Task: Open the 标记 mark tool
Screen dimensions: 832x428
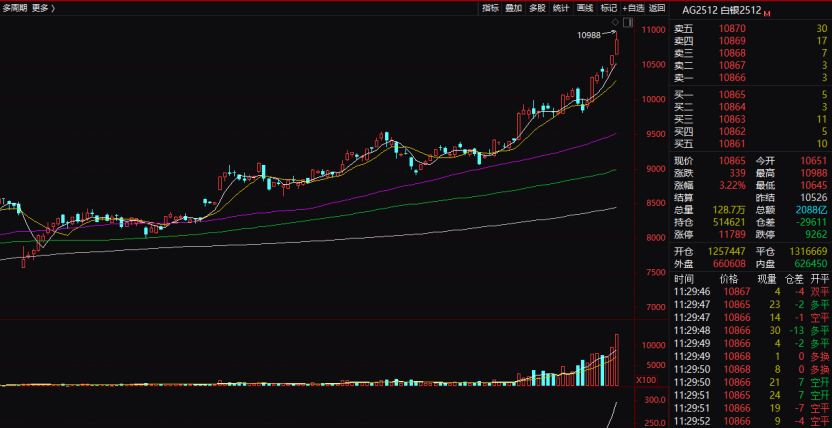Action: point(608,8)
